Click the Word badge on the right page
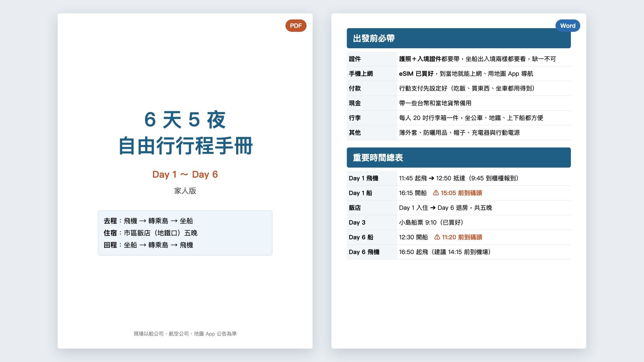Image resolution: width=644 pixels, height=362 pixels. tap(568, 26)
